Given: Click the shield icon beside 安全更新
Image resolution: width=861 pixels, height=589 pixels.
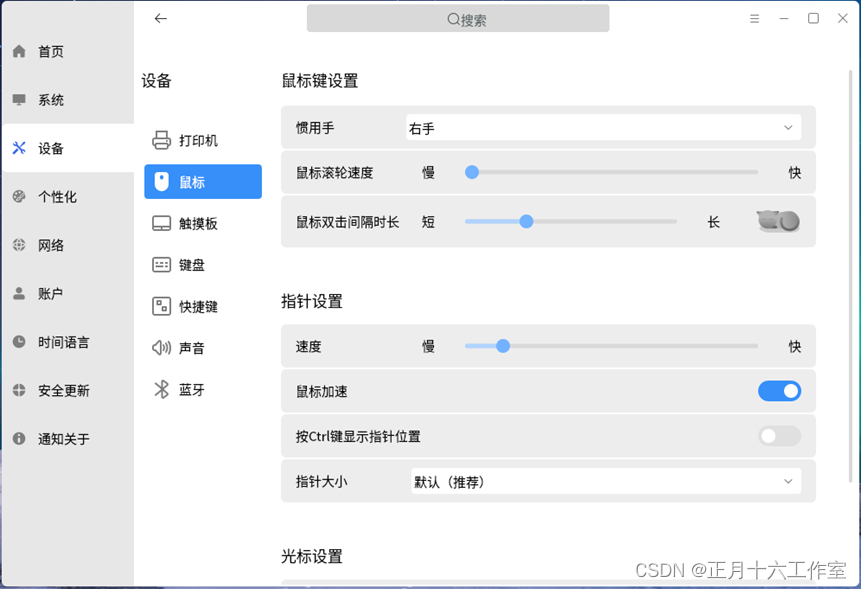Looking at the screenshot, I should tap(19, 390).
